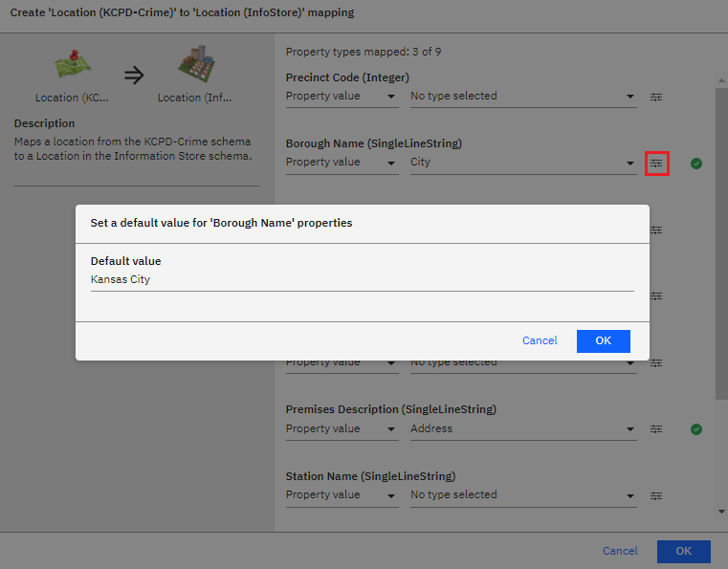Select the 'Property types mapped: 3 of 9' text
Image resolution: width=728 pixels, height=569 pixels.
364,52
